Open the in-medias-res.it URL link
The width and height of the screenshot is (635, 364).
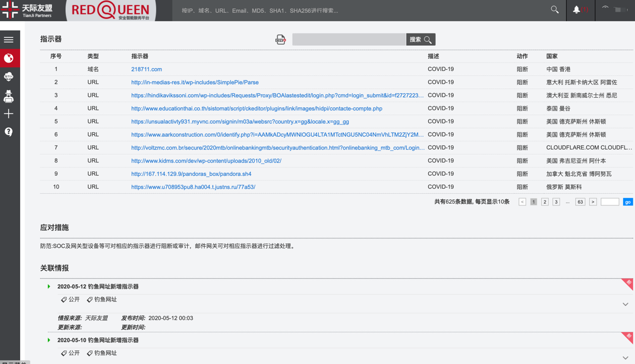195,82
